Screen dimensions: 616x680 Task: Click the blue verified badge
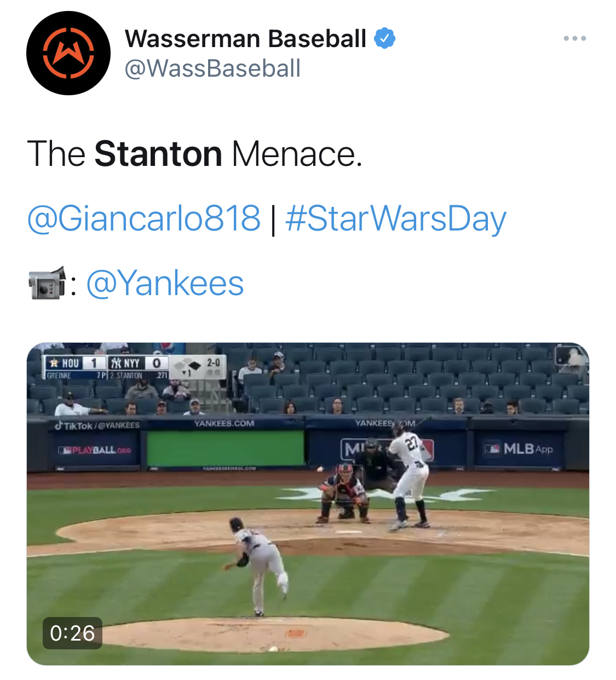tap(384, 38)
